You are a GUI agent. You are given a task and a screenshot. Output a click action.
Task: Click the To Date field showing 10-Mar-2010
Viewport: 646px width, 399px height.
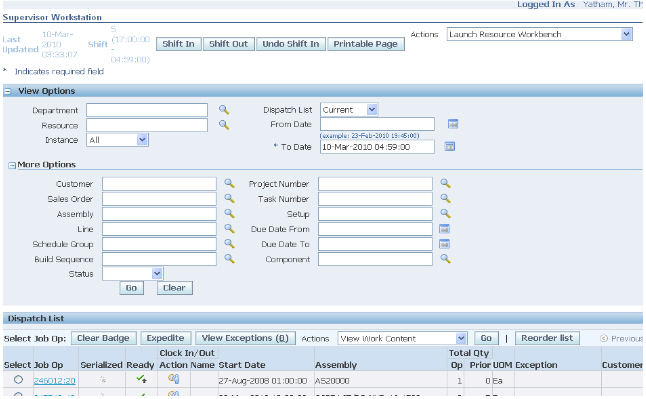coord(377,147)
